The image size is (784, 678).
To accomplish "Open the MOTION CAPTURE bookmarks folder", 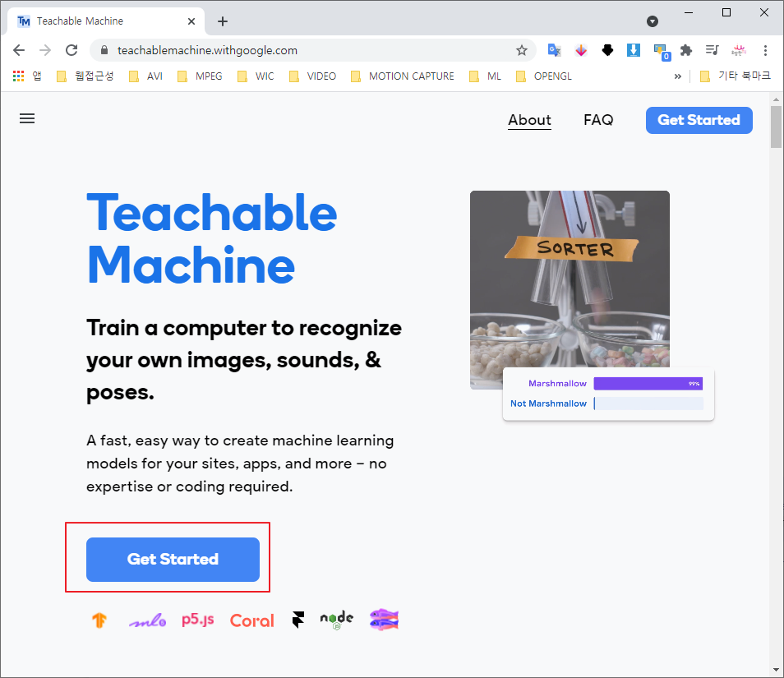I will pyautogui.click(x=403, y=76).
